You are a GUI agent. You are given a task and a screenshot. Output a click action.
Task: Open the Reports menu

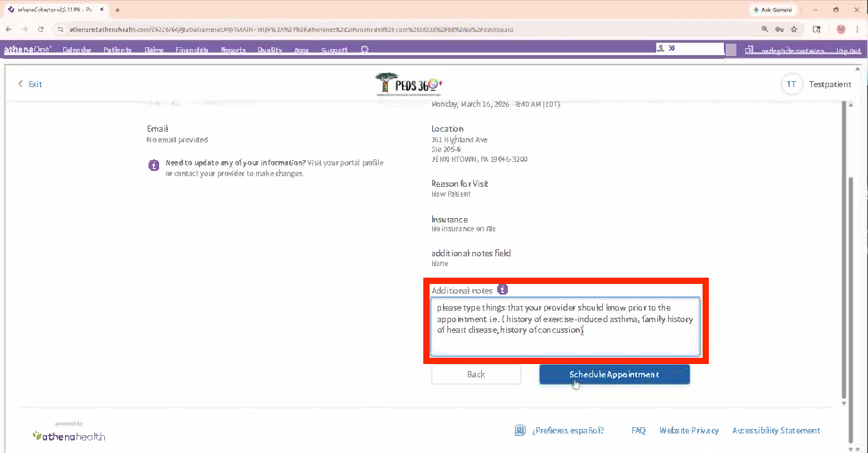click(x=233, y=50)
